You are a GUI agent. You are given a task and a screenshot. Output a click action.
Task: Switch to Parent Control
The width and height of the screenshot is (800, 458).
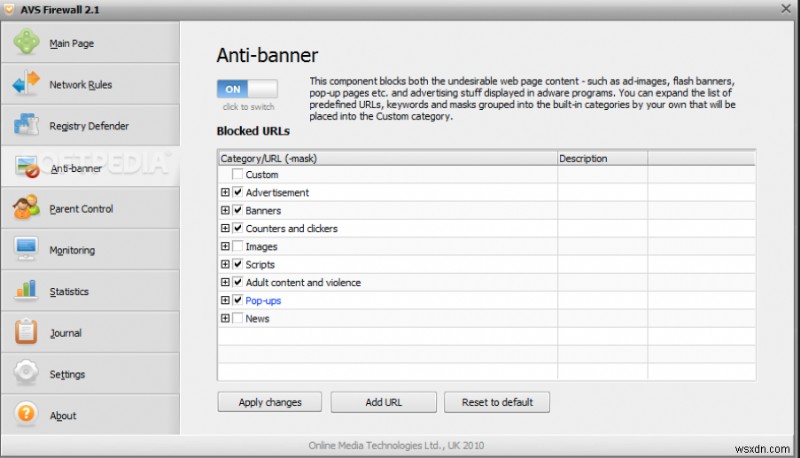pyautogui.click(x=90, y=208)
